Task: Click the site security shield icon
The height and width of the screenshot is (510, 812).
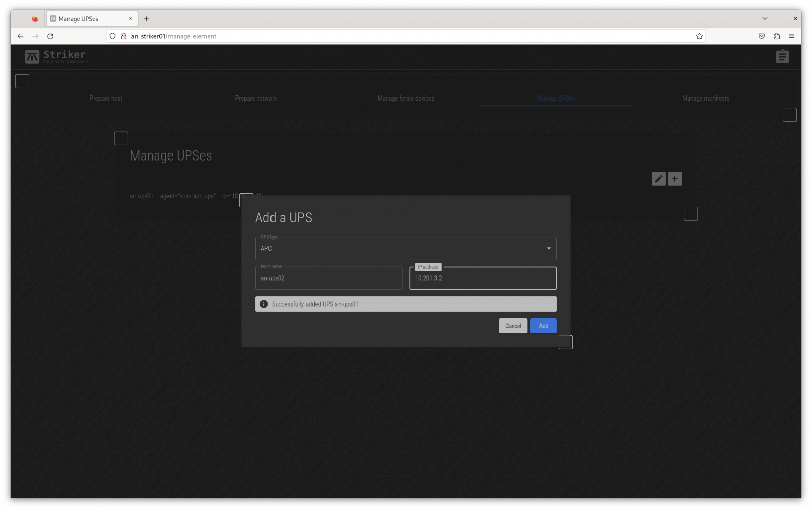Action: pos(113,36)
